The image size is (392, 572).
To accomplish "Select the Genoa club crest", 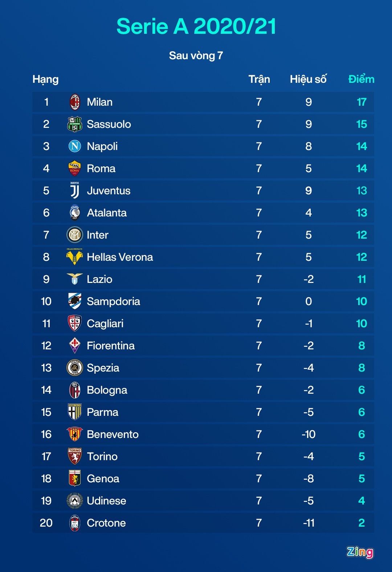I will click(x=75, y=478).
